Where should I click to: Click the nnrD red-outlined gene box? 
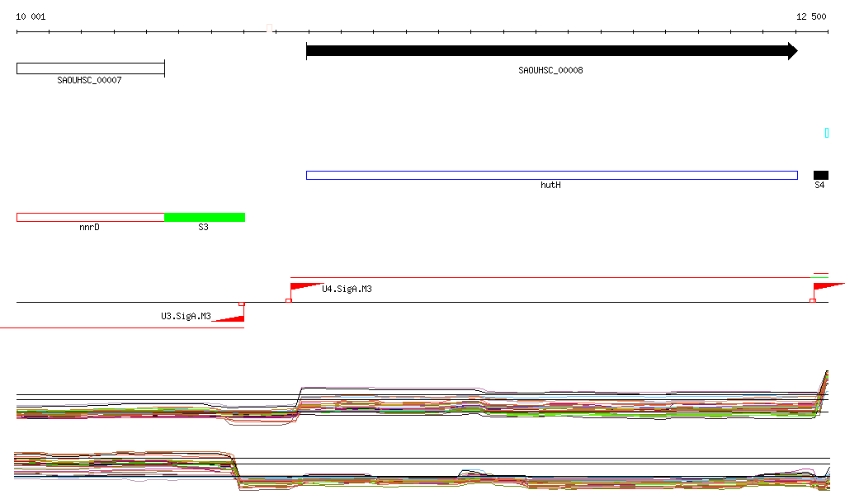click(x=90, y=217)
